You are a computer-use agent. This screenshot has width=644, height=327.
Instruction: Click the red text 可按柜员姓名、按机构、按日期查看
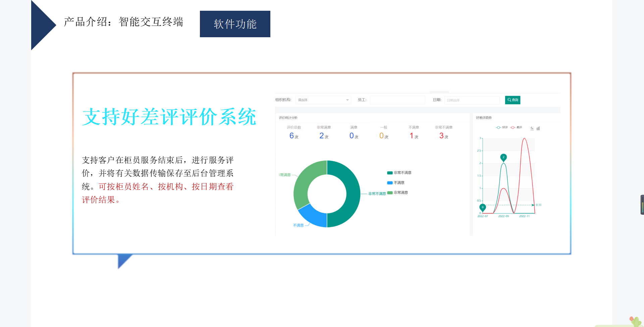point(166,186)
